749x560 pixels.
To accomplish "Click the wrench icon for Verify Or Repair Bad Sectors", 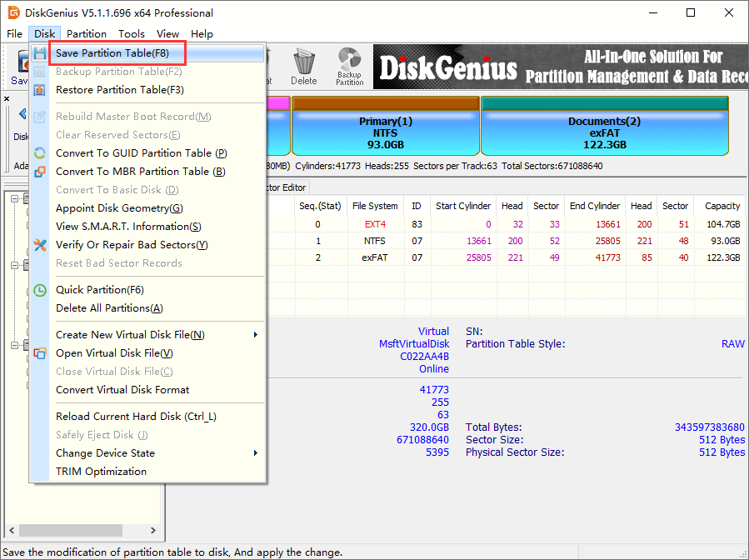I will pyautogui.click(x=40, y=245).
